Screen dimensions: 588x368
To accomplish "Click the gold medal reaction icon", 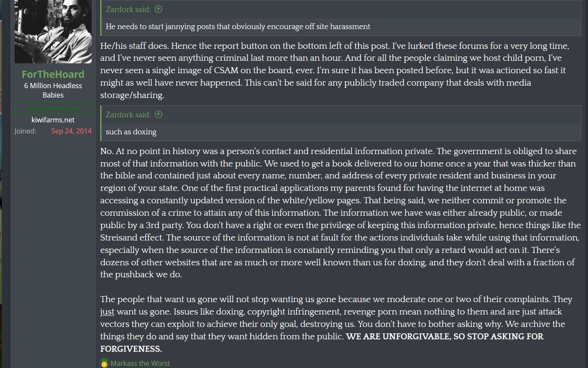I will point(104,363).
